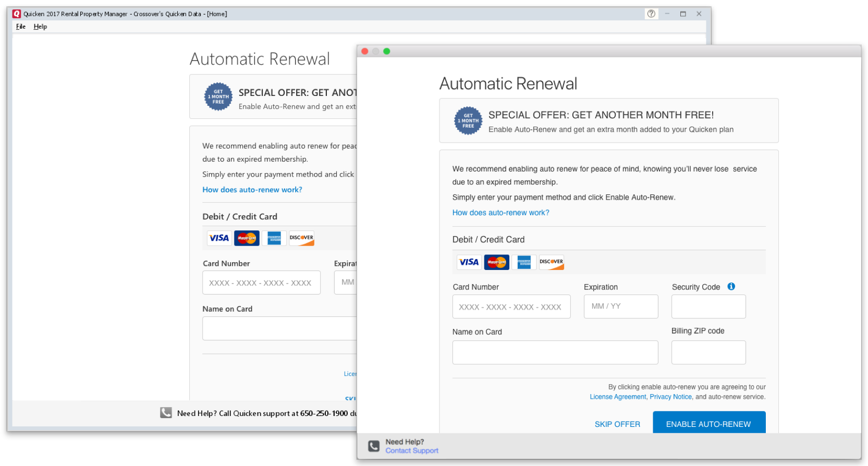This screenshot has height=466, width=868.
Task: Open the Privacy Notice link
Action: click(671, 397)
